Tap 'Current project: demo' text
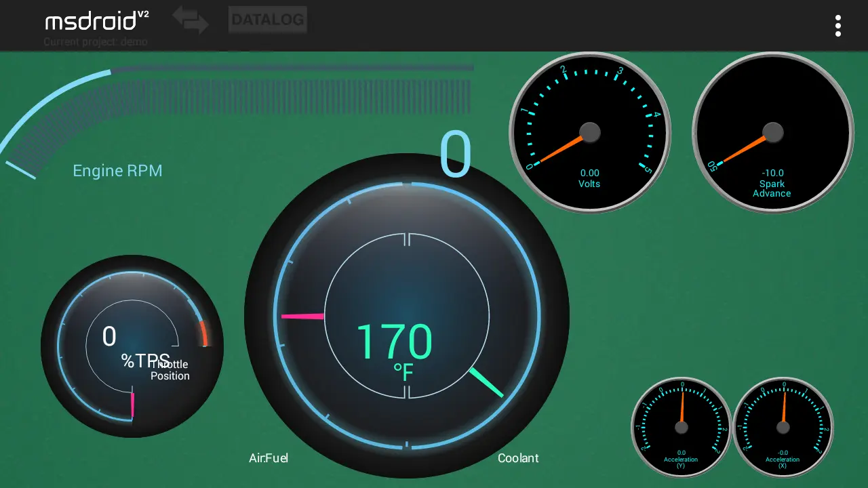Image resolution: width=868 pixels, height=488 pixels. click(x=96, y=42)
